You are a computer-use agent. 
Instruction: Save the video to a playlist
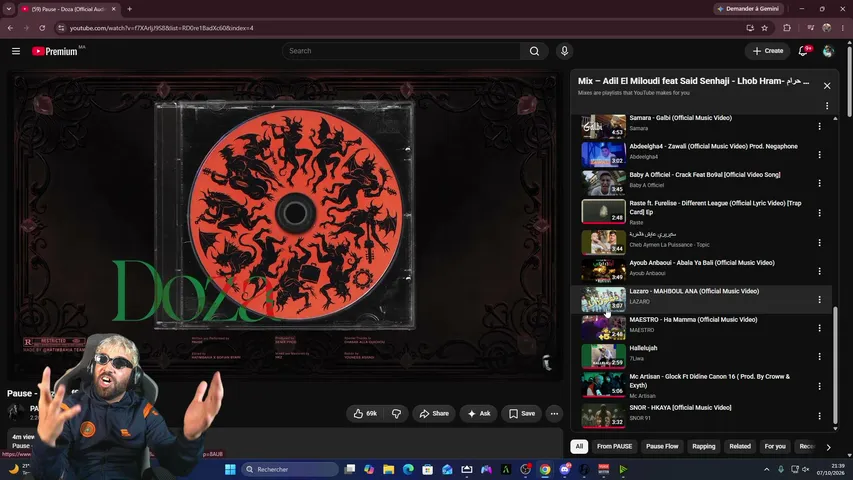(x=522, y=414)
